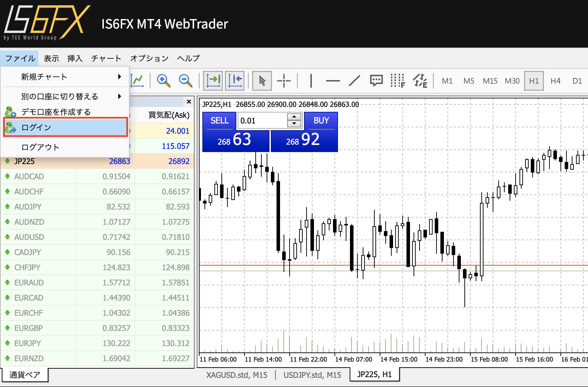Toggle the auto scroll chart button
The height and width of the screenshot is (387, 588).
pos(213,81)
